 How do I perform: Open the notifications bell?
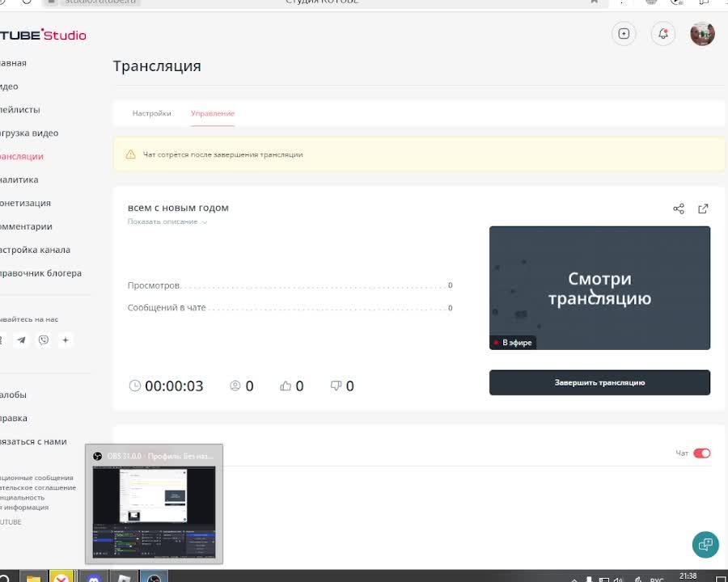(x=663, y=34)
